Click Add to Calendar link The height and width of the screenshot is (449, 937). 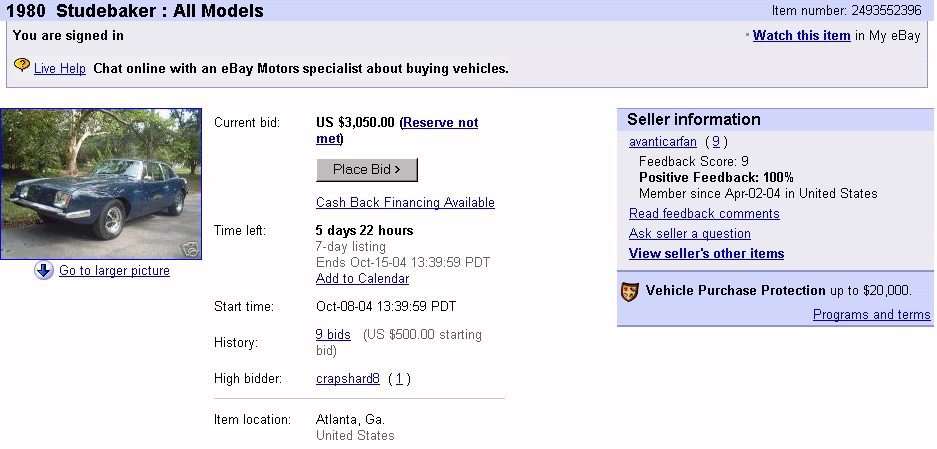[x=362, y=279]
